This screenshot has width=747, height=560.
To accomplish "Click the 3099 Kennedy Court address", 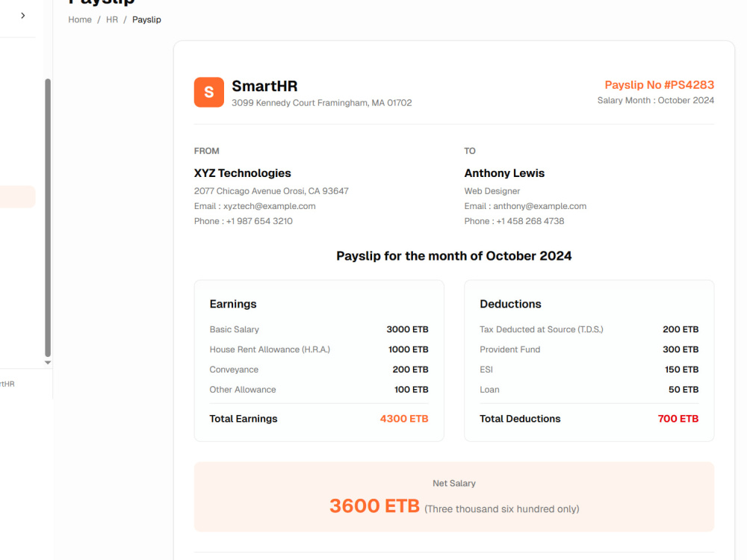I will 321,103.
